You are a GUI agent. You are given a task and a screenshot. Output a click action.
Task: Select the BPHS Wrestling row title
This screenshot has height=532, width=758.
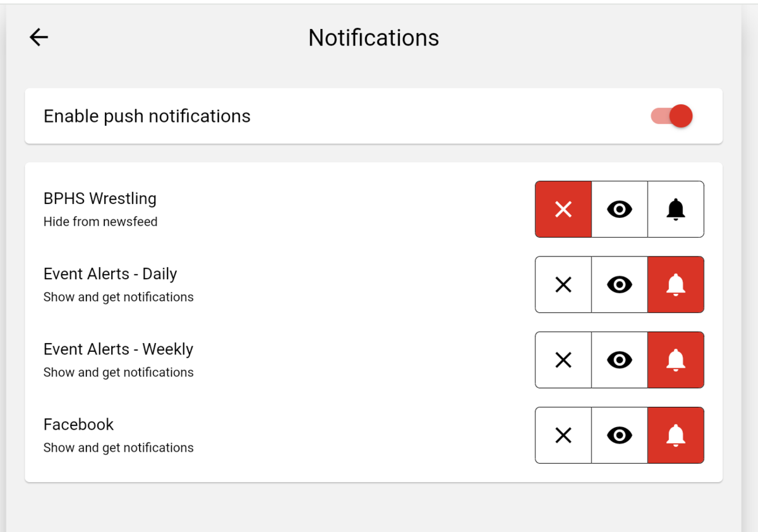pyautogui.click(x=100, y=198)
